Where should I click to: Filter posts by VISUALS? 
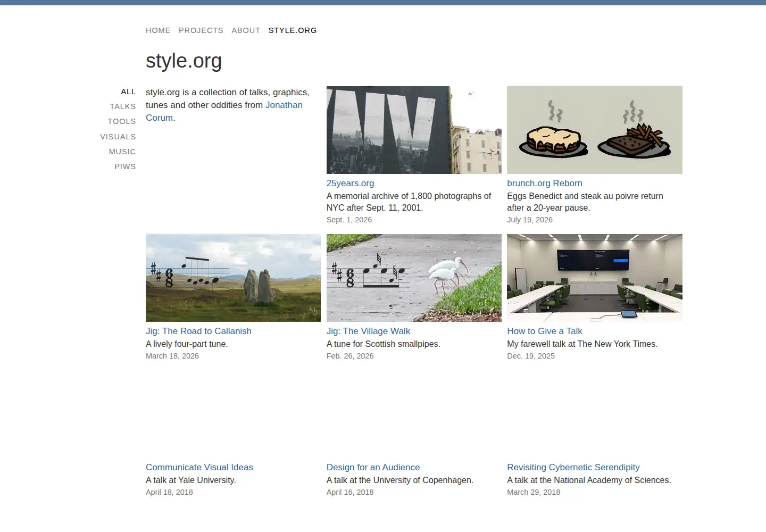point(118,137)
